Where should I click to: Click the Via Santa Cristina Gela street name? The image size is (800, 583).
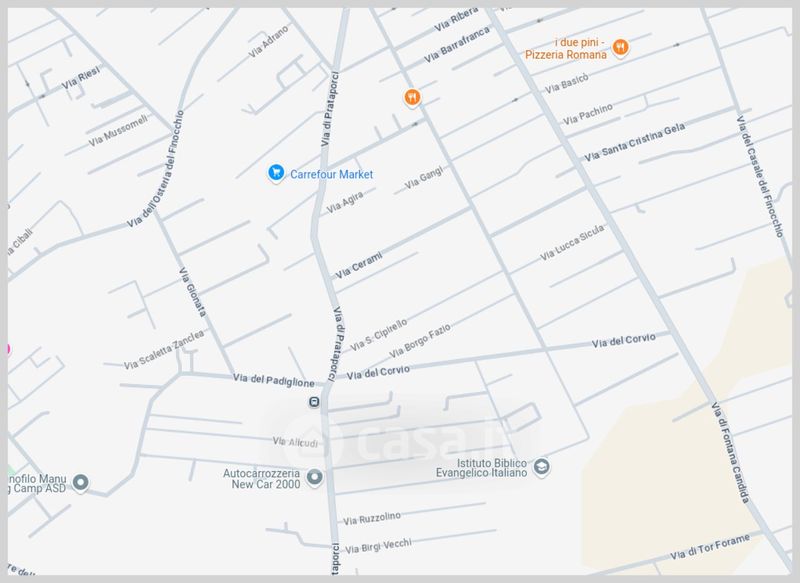pos(635,142)
